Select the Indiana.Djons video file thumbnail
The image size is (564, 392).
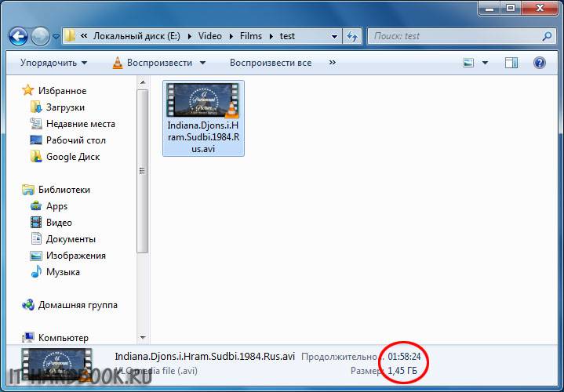point(203,118)
